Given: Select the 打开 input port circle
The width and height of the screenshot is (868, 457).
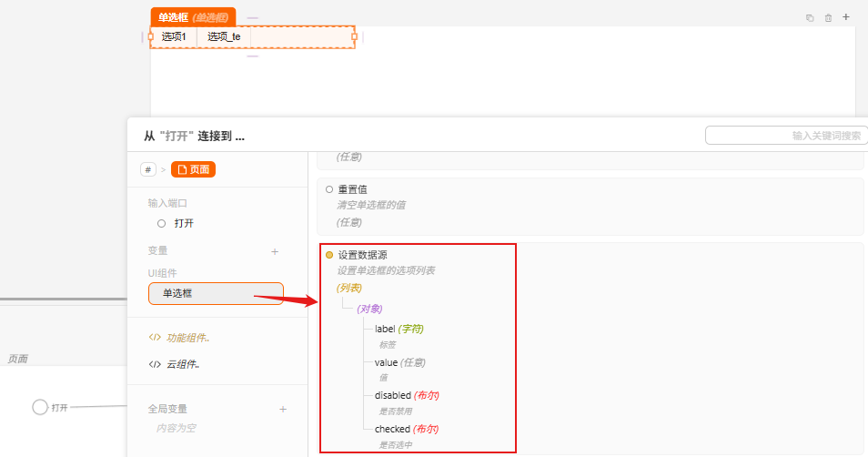Looking at the screenshot, I should tap(161, 223).
